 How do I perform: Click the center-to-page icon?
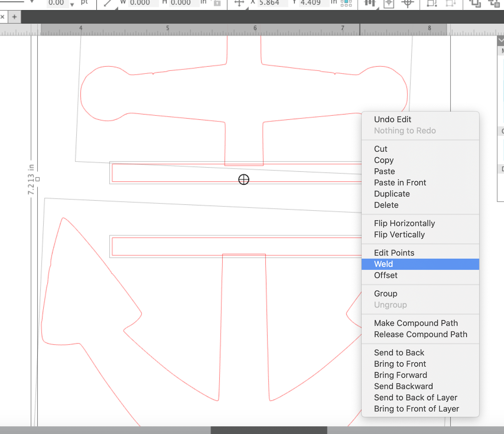[x=389, y=3]
